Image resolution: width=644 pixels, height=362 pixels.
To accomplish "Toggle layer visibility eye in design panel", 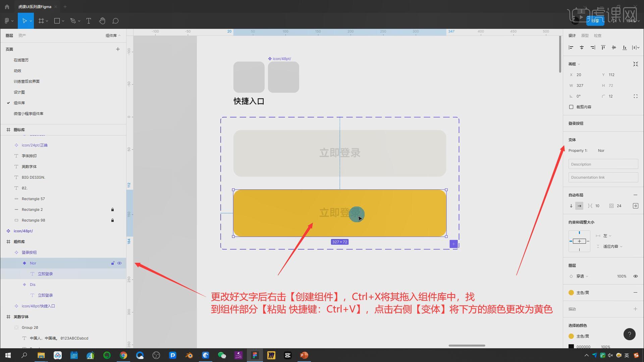I will point(635,276).
